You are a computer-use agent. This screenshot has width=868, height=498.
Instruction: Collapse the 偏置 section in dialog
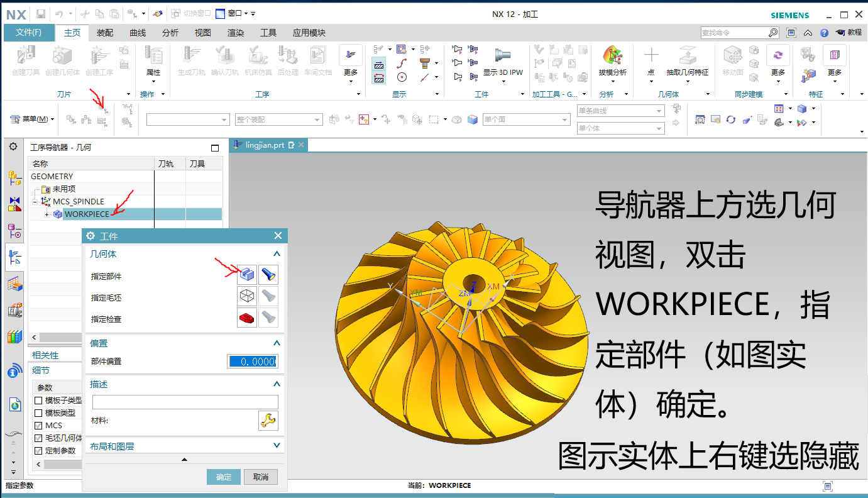point(277,343)
